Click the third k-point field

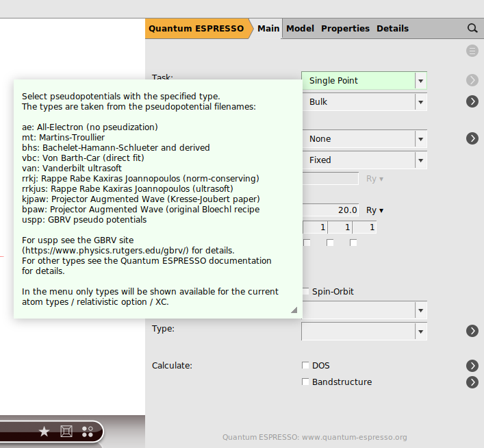pos(365,227)
